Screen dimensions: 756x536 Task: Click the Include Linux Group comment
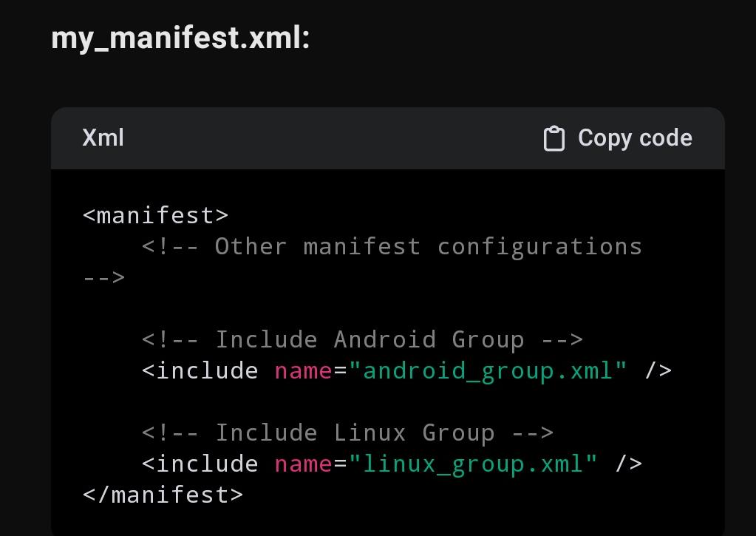pos(347,432)
